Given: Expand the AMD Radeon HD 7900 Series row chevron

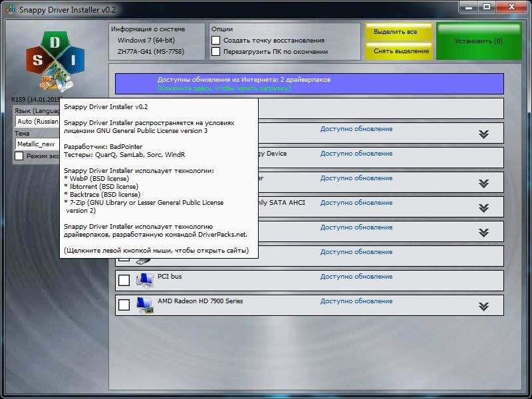Looking at the screenshot, I should [x=483, y=307].
